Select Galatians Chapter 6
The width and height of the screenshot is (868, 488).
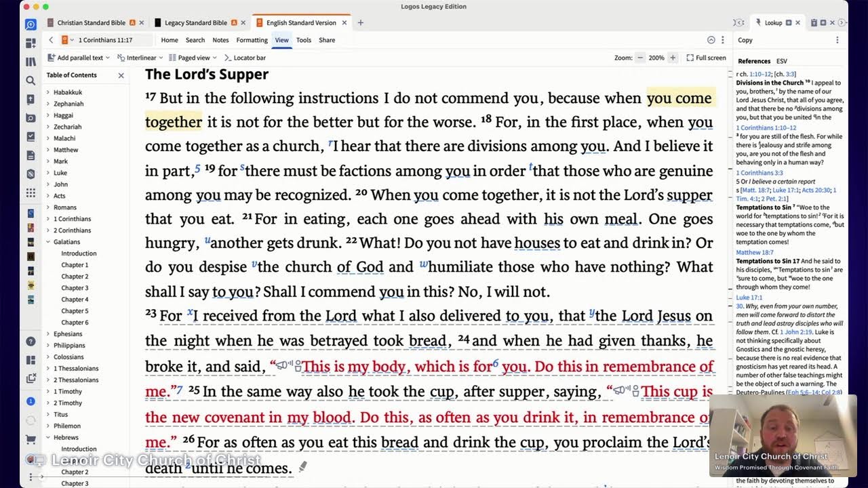click(x=75, y=323)
